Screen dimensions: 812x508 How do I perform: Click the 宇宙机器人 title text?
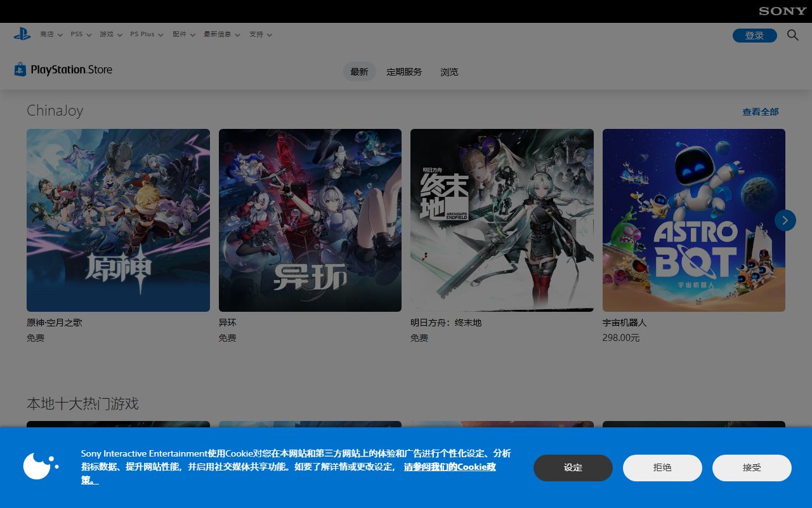click(625, 323)
